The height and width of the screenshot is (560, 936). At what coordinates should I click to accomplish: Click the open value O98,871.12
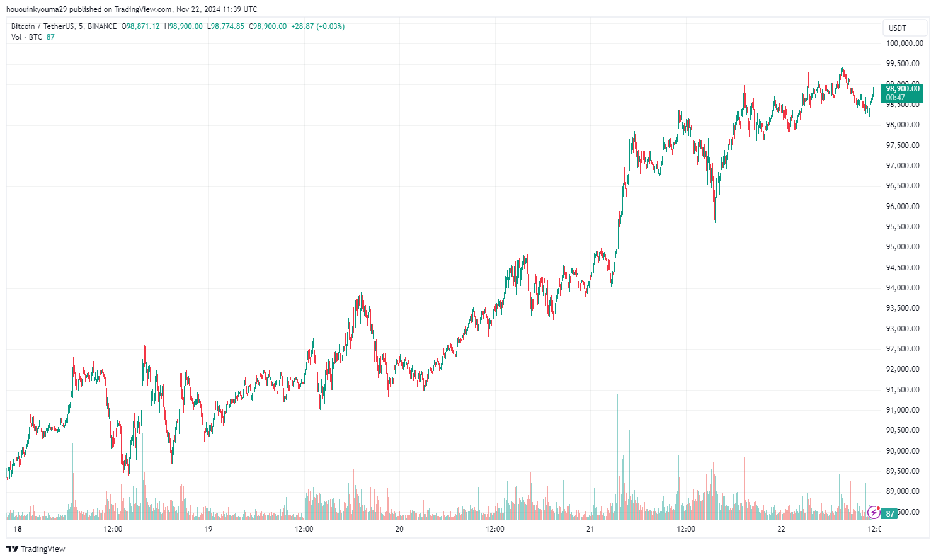point(141,26)
